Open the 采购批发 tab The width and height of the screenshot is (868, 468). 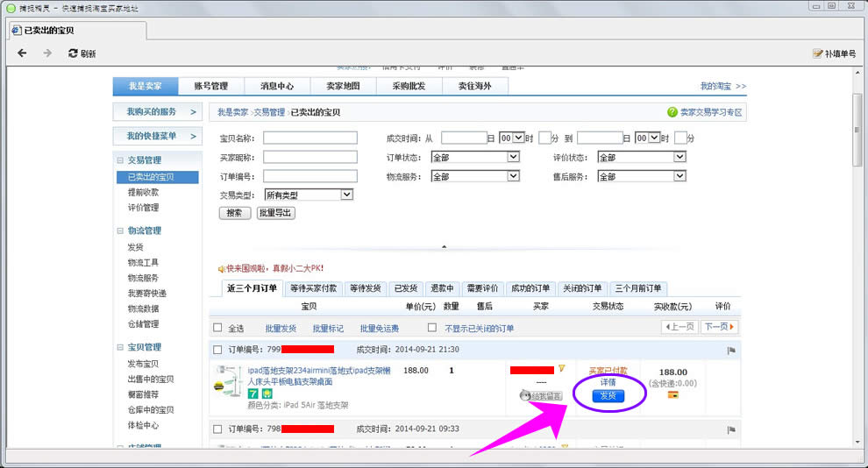pyautogui.click(x=409, y=86)
